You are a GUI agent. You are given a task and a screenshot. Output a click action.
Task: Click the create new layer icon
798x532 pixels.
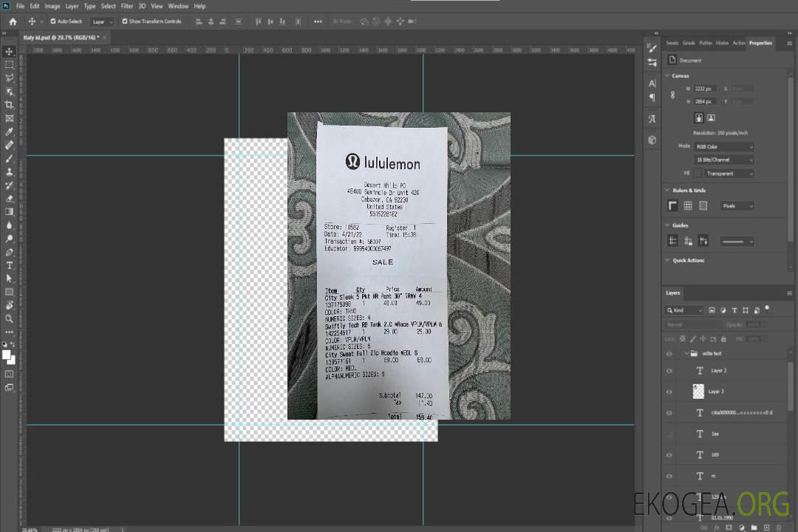coord(766,528)
